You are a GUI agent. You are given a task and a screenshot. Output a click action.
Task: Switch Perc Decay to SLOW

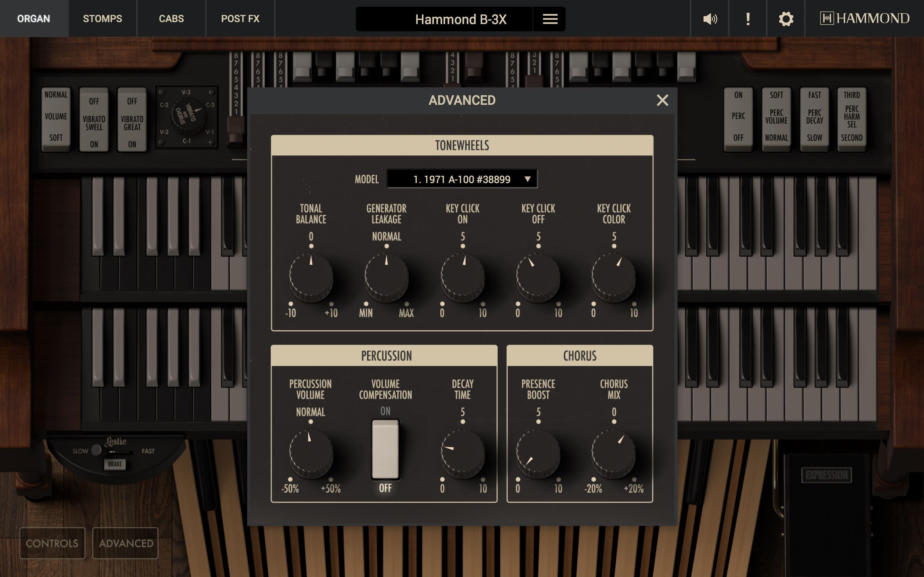pos(814,138)
